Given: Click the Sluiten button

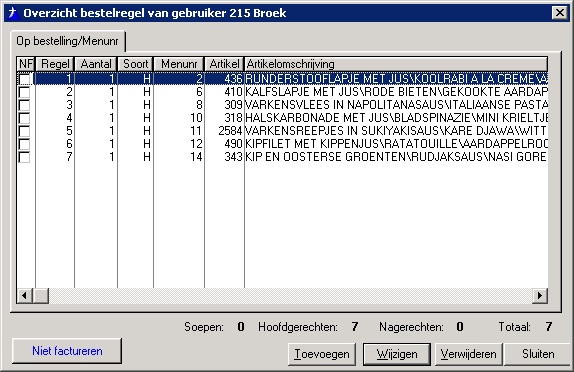Looking at the screenshot, I should pos(538,354).
